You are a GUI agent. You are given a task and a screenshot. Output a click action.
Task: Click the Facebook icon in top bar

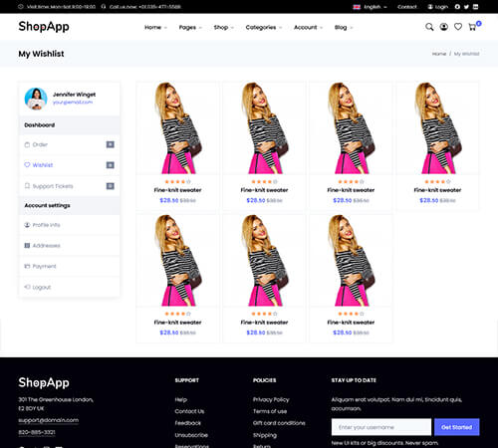coord(457,7)
